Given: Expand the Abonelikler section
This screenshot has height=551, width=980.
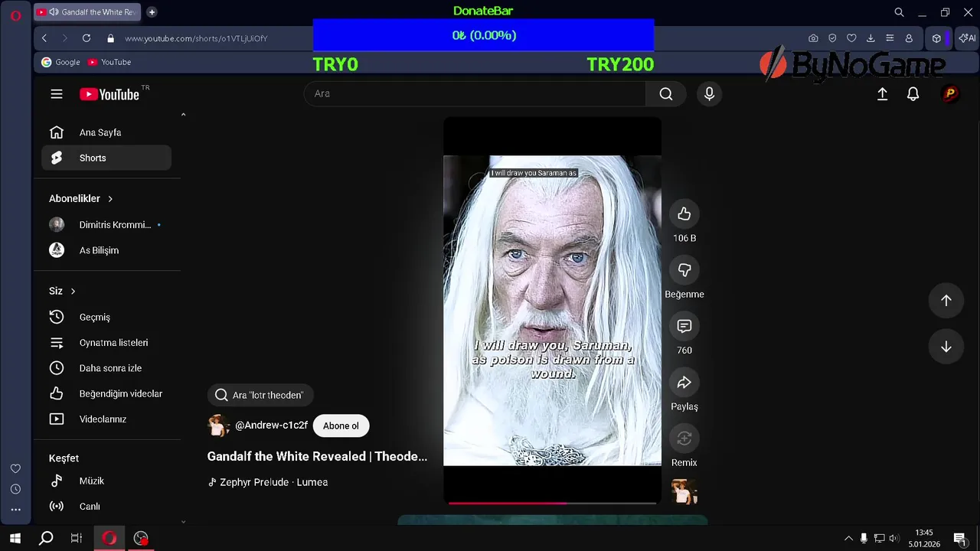Looking at the screenshot, I should click(x=81, y=198).
